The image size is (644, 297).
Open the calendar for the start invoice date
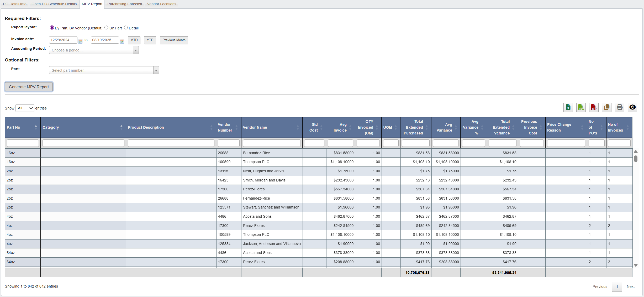[80, 41]
